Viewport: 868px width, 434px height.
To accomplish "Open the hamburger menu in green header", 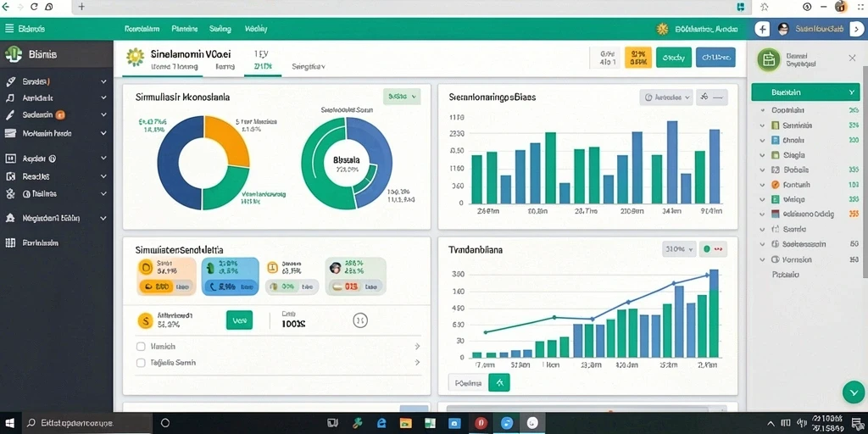I will [x=9, y=28].
